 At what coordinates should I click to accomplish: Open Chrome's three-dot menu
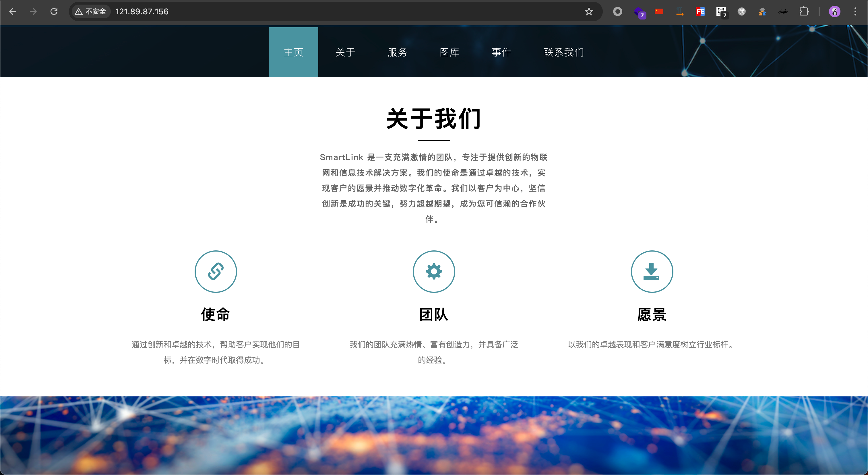[855, 11]
